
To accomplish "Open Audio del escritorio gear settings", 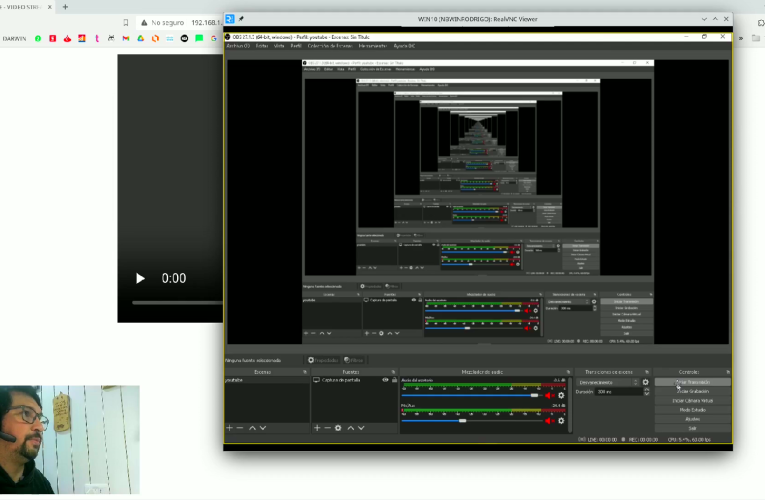I will 561,396.
